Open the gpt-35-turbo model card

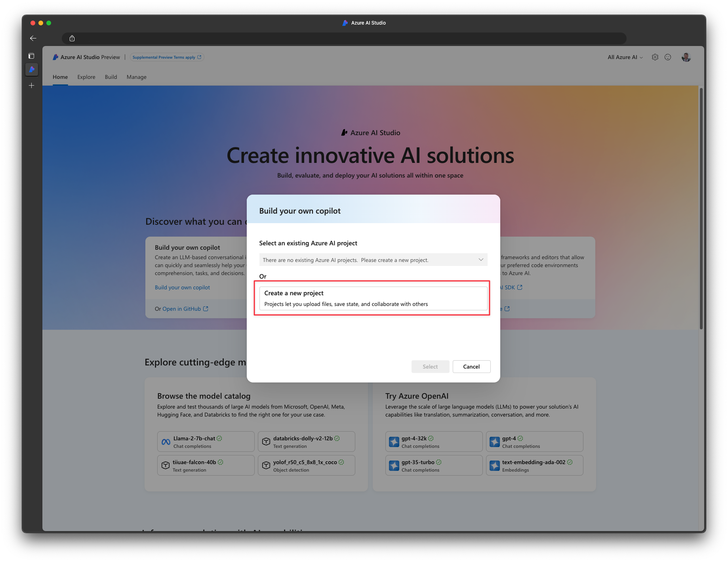click(x=434, y=465)
